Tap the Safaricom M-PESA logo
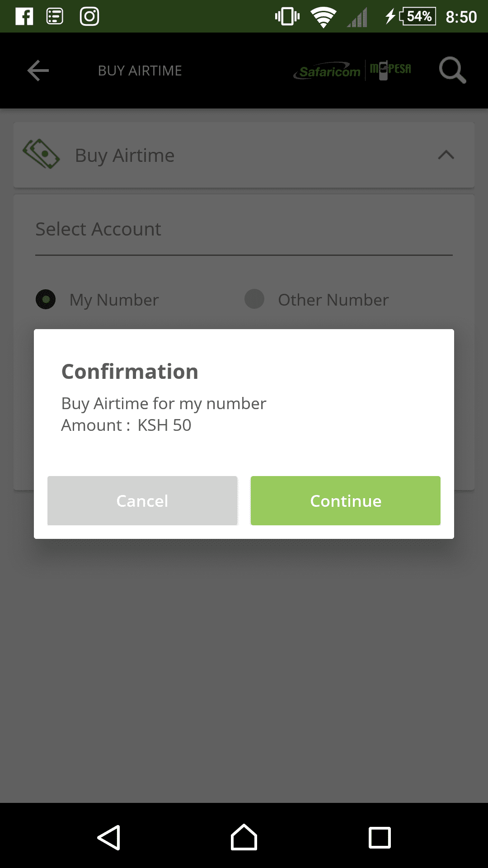Viewport: 488px width, 868px height. [x=352, y=71]
